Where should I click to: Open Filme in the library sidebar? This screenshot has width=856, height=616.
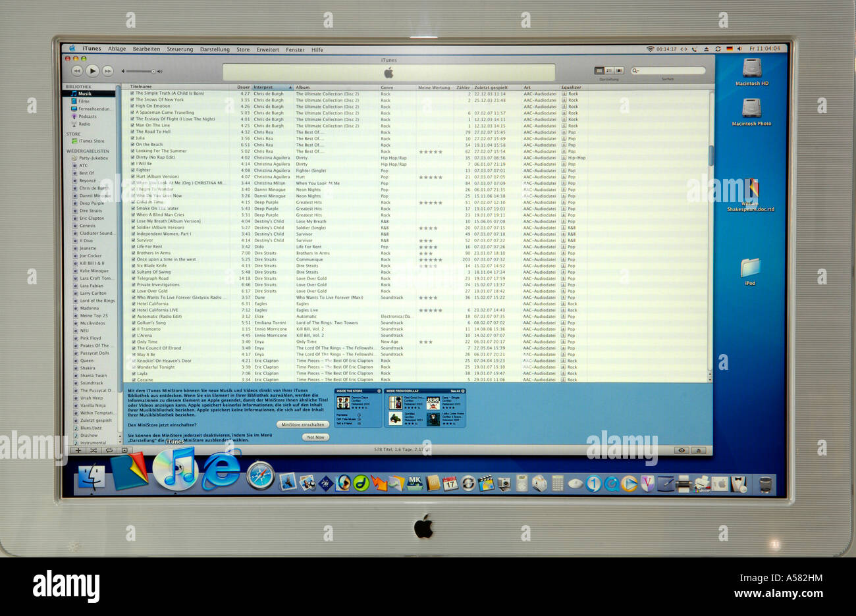pyautogui.click(x=84, y=101)
